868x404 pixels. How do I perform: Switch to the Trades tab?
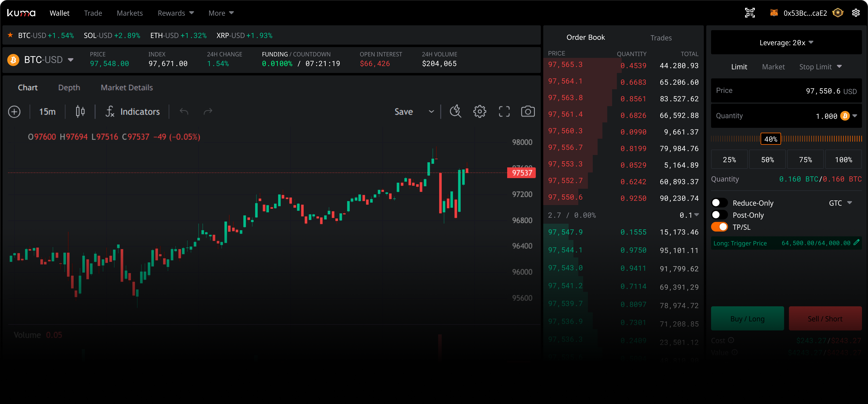click(x=661, y=37)
